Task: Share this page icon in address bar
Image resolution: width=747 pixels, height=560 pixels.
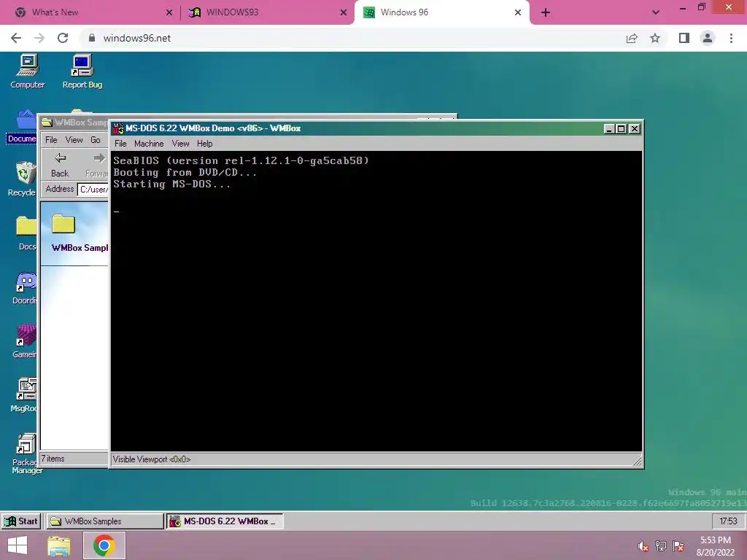Action: (x=632, y=38)
